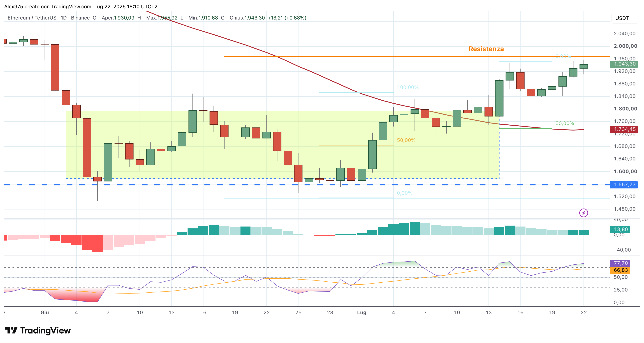Click the Binance exchange label

[x=80, y=18]
